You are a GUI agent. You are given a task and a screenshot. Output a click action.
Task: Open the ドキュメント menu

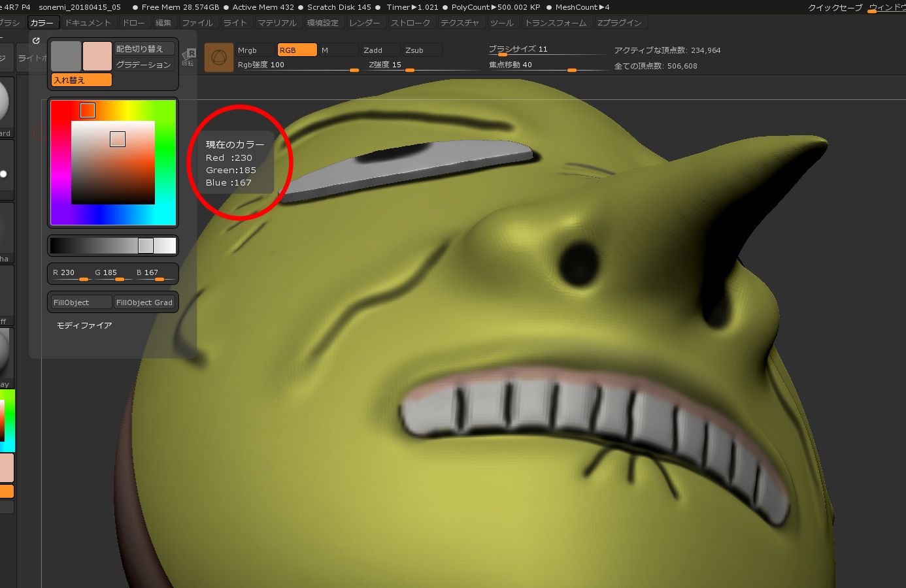(x=88, y=23)
